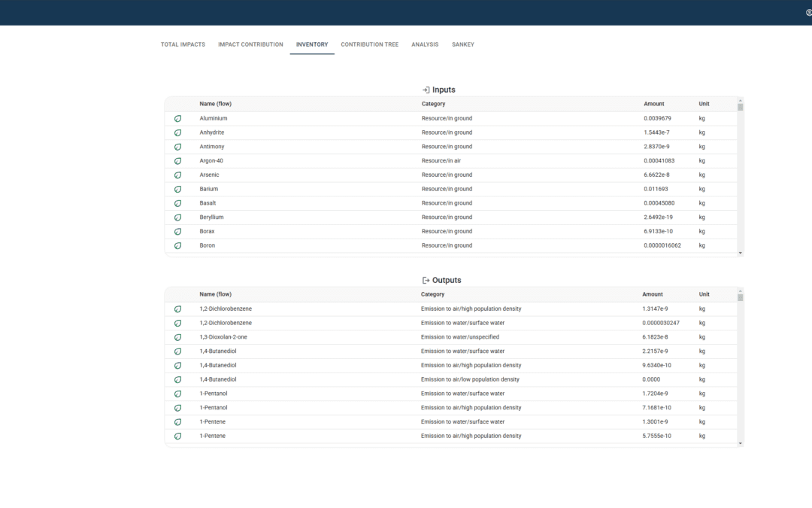Click the amount 0.0039679
Screen dimensions: 812x508
[x=657, y=119]
